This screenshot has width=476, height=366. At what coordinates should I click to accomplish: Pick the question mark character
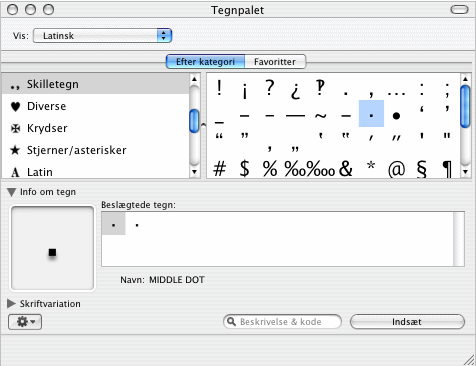coord(270,88)
